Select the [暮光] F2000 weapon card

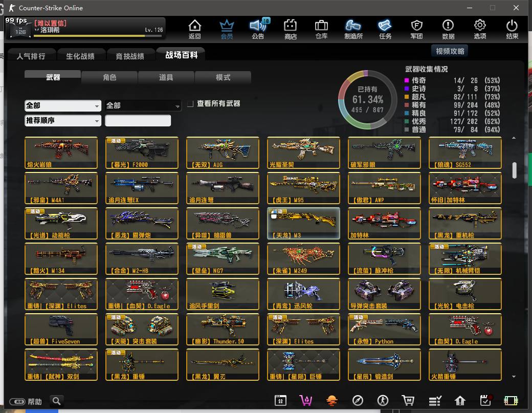coord(142,153)
